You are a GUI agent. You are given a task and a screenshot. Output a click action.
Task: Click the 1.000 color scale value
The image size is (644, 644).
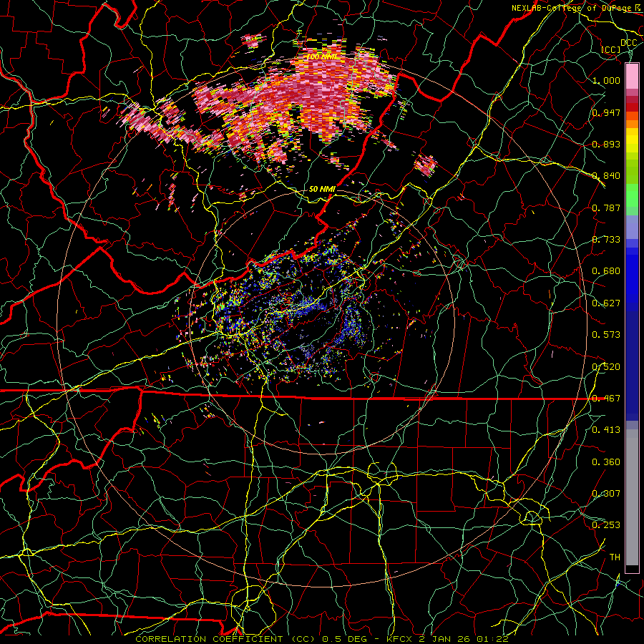(606, 80)
